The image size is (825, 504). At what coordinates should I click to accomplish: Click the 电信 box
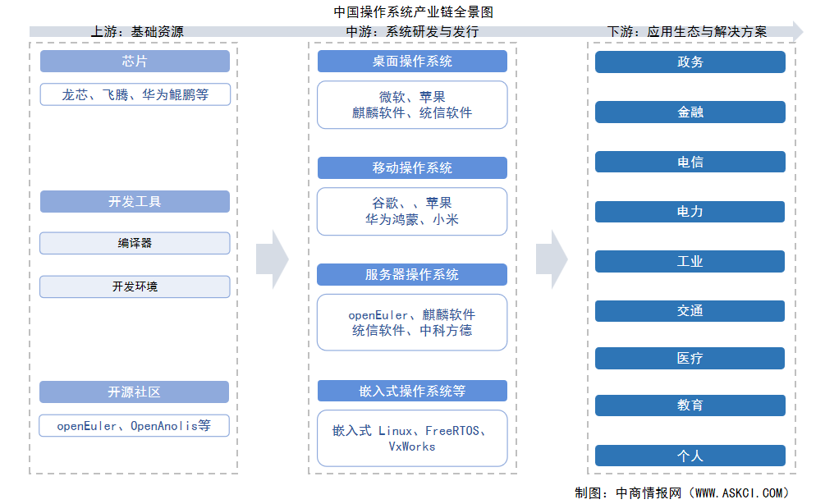(690, 162)
